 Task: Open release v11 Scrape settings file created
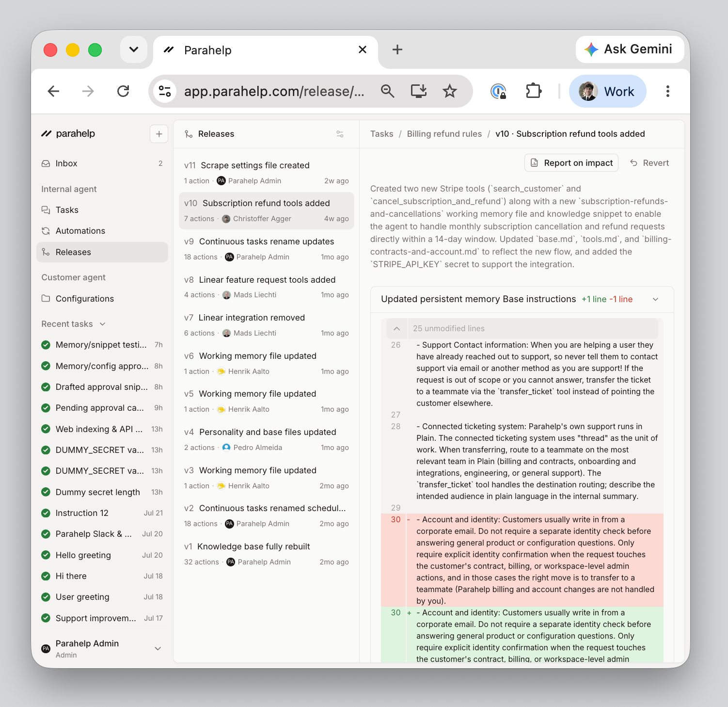[266, 173]
